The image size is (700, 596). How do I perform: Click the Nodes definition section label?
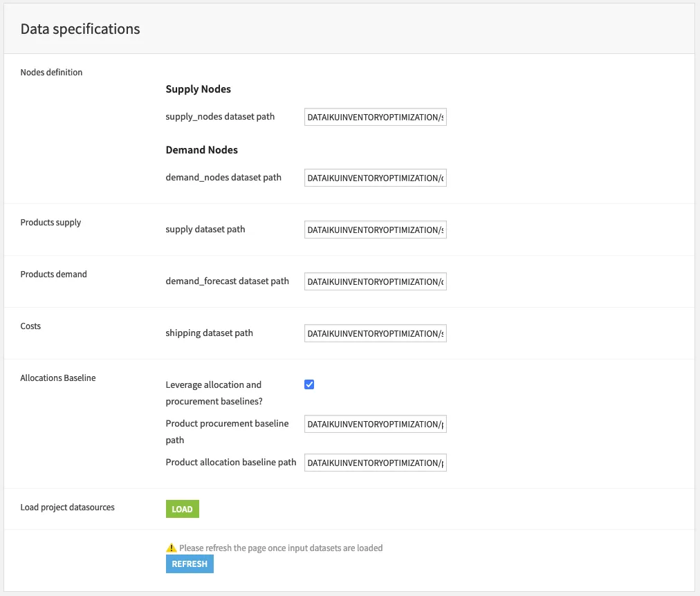pos(51,73)
